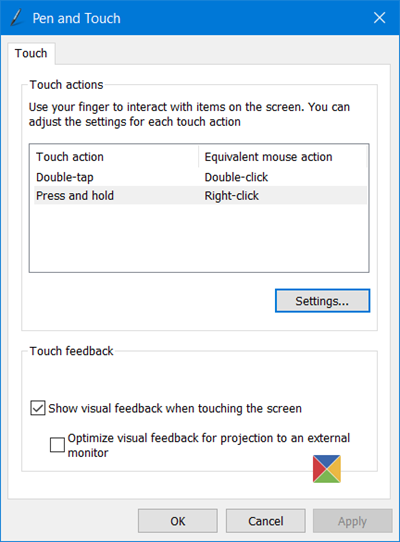Click the Pen and Touch title text
The height and width of the screenshot is (542, 400).
76,18
